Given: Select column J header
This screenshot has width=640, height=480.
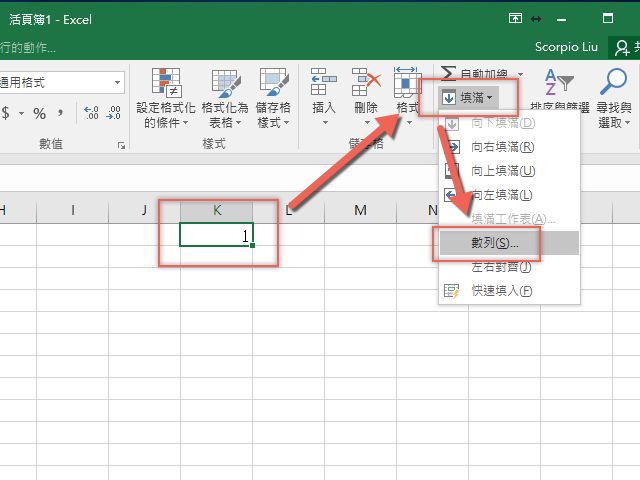Looking at the screenshot, I should click(x=144, y=211).
